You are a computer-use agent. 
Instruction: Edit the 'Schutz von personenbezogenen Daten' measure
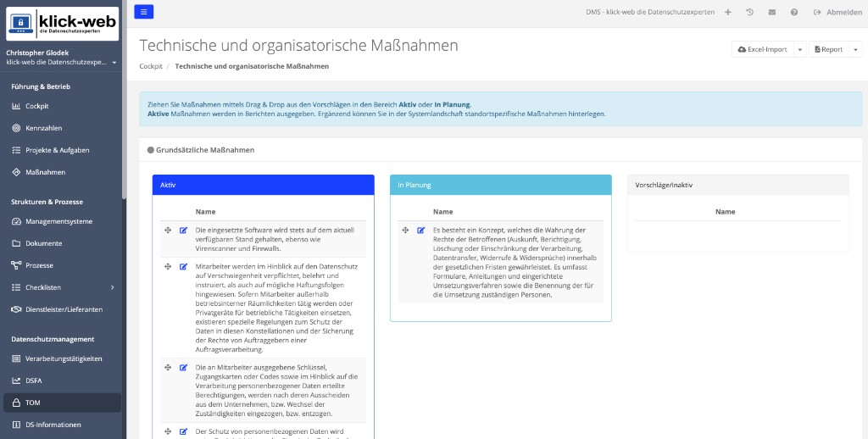tap(183, 432)
